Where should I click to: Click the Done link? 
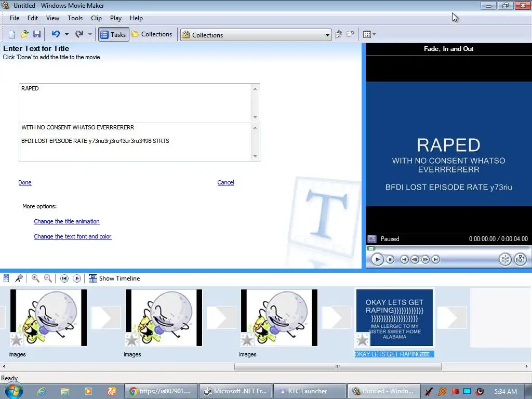pos(25,182)
